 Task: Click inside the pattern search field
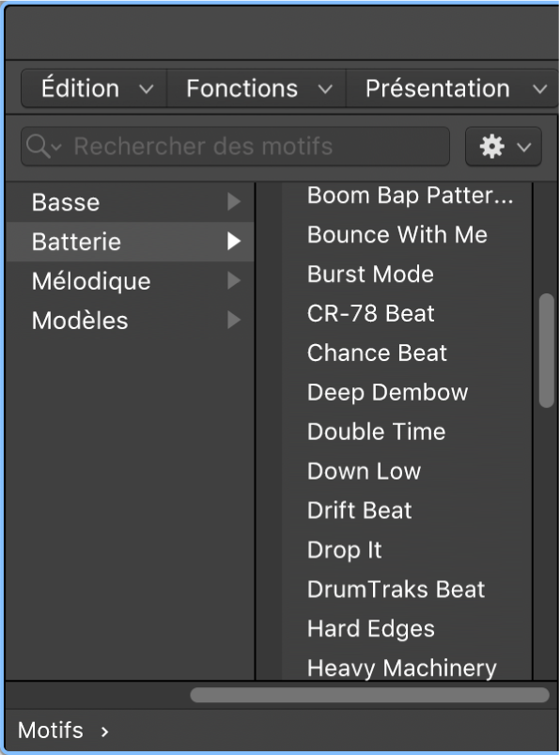point(235,147)
